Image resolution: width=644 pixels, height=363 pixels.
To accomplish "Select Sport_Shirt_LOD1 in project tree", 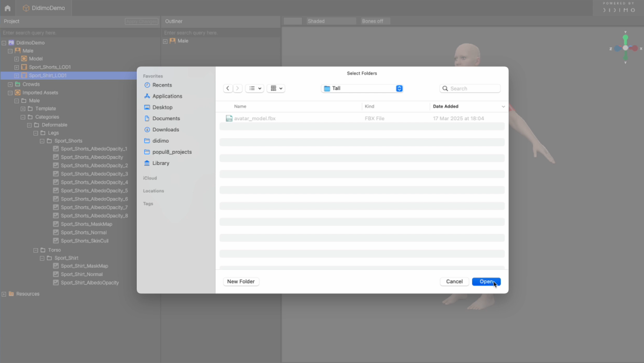I will coord(48,76).
